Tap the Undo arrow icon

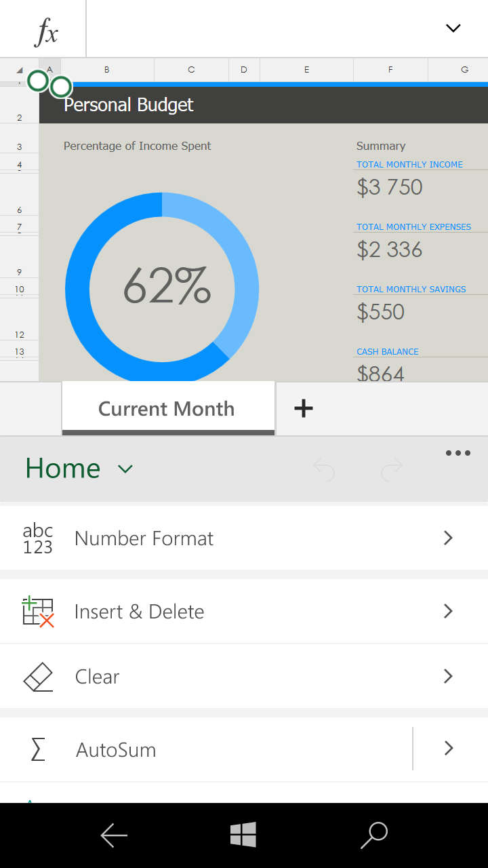coord(324,469)
